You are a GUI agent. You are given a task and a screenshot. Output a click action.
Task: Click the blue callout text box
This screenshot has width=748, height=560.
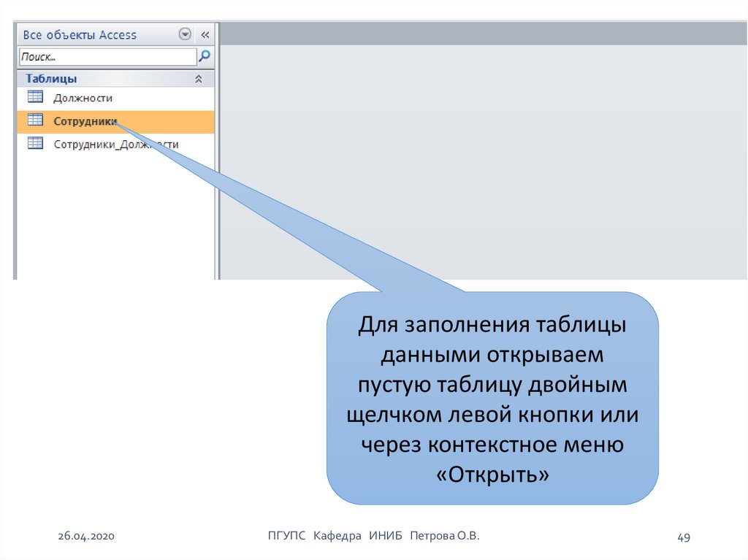[x=492, y=398]
